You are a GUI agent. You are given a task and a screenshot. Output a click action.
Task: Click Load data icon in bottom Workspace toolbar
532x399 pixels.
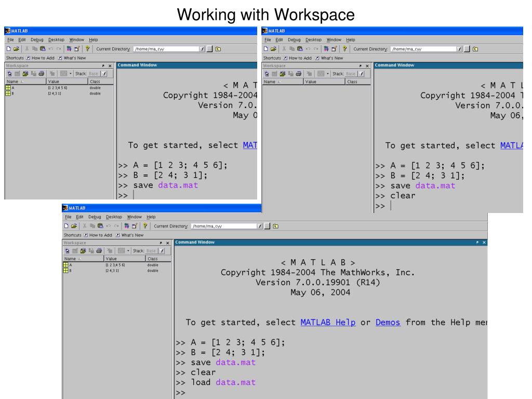point(83,251)
